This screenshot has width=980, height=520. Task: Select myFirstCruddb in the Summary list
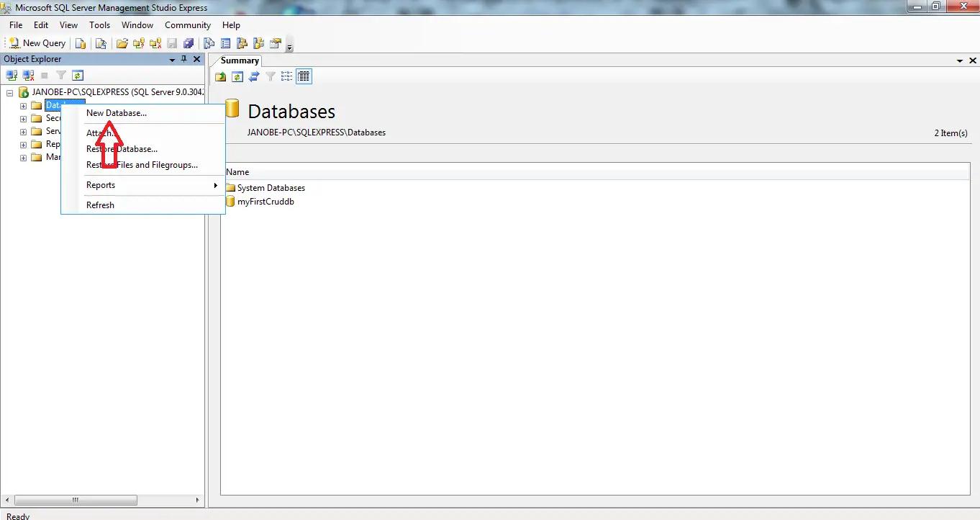266,202
